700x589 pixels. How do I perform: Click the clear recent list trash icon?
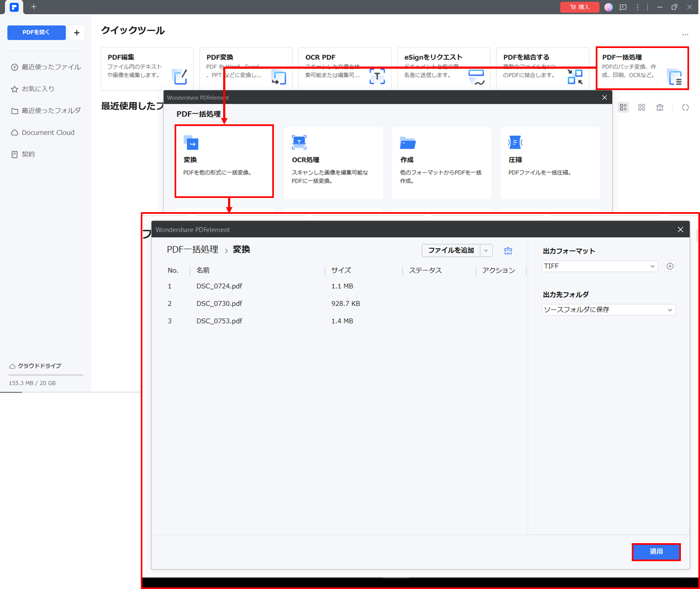660,107
